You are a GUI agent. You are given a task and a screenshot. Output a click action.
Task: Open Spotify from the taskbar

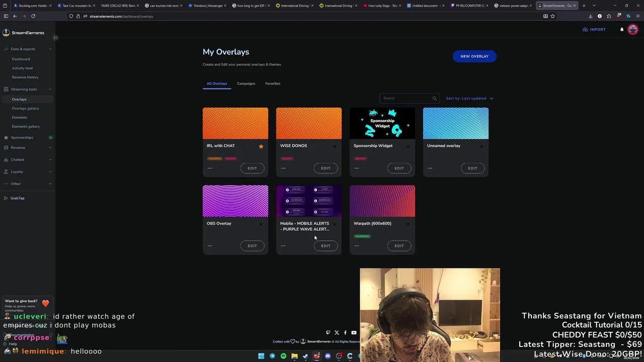point(283,356)
